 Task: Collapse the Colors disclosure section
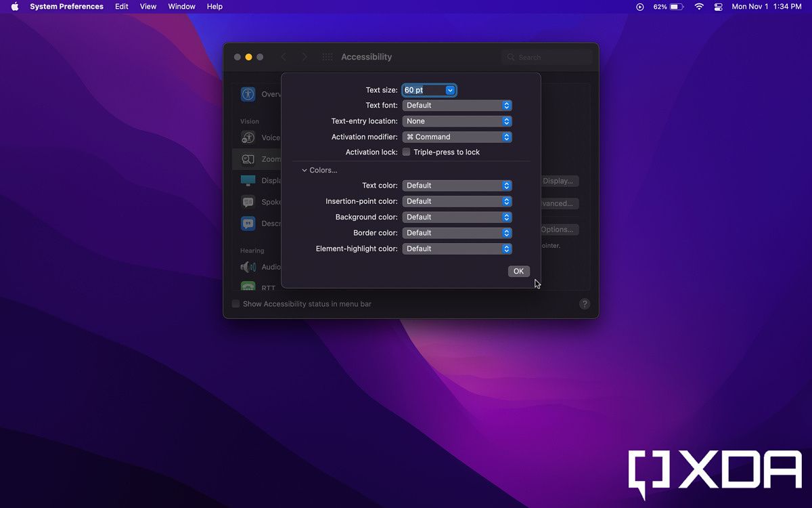(304, 171)
